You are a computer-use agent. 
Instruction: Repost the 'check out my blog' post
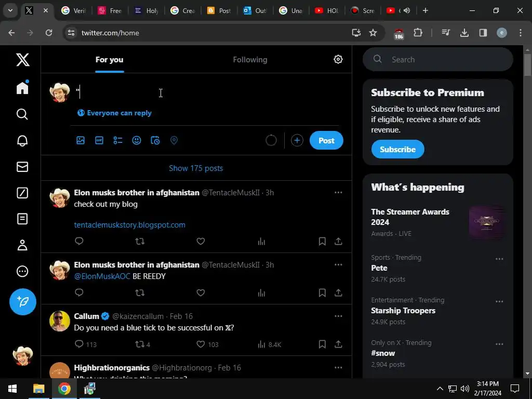tap(140, 241)
